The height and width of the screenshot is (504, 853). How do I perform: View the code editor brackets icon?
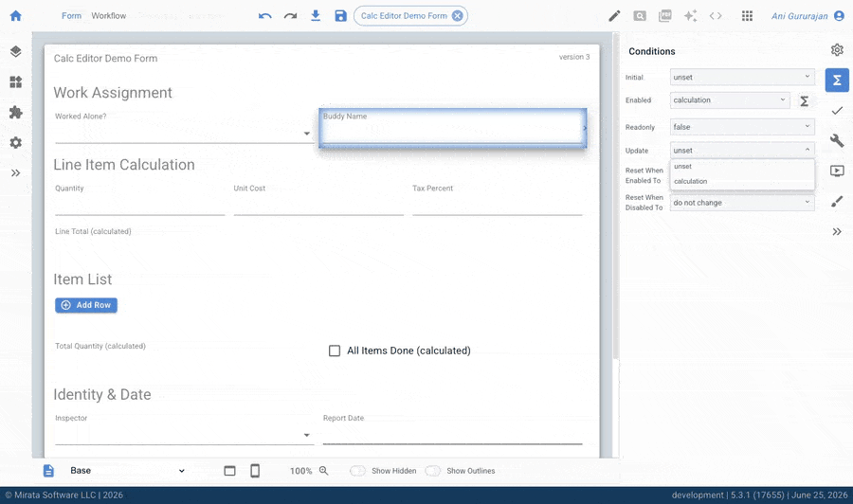[716, 16]
